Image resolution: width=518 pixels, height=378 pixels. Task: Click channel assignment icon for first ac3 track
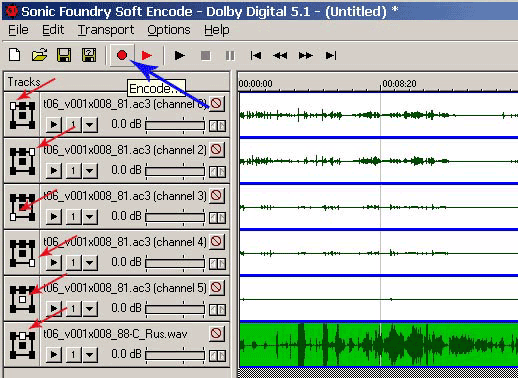22,115
